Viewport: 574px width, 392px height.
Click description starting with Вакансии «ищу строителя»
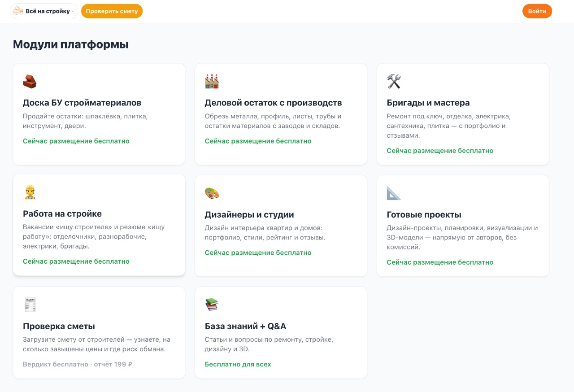pos(94,236)
